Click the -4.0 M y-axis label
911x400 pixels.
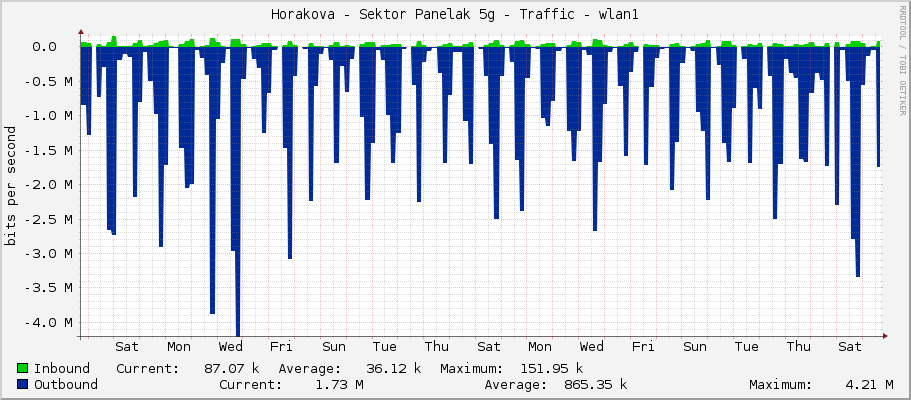point(49,323)
